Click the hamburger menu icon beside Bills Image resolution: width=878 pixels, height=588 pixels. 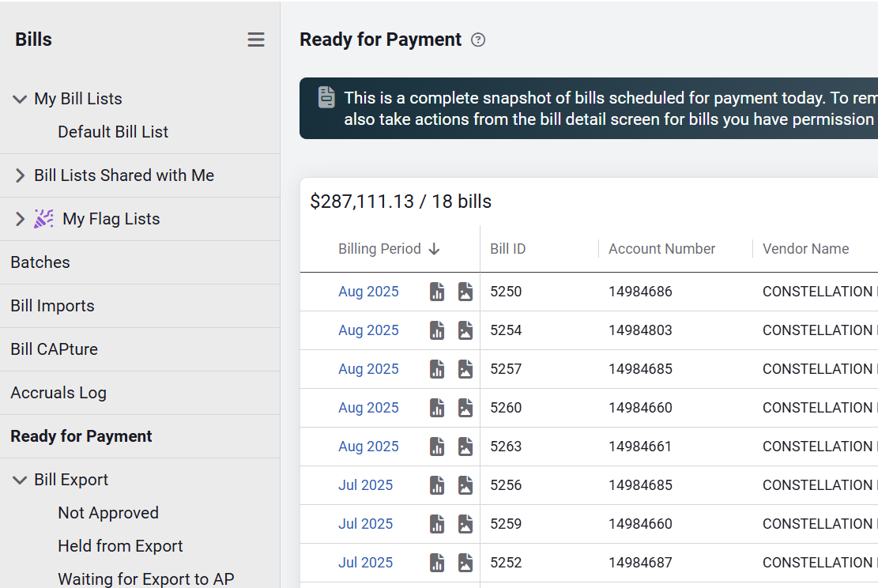256,40
